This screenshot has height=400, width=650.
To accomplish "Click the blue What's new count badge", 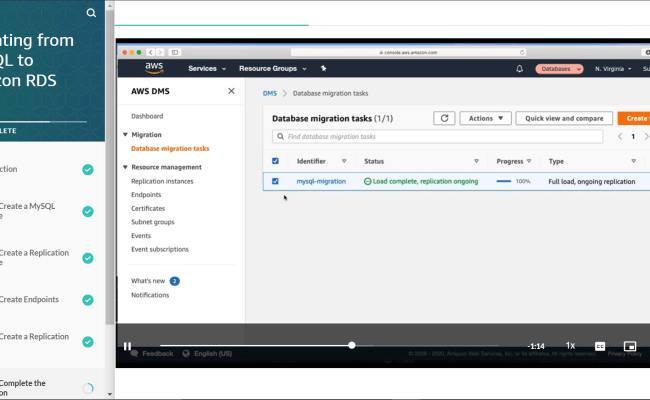I will coord(175,281).
